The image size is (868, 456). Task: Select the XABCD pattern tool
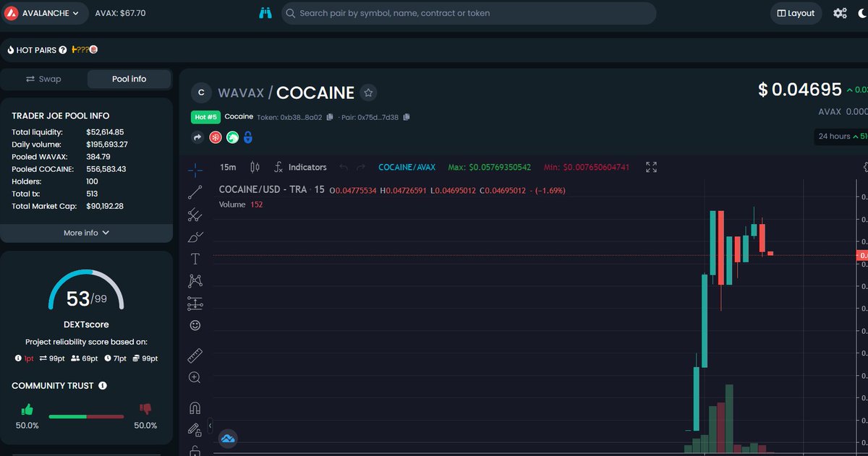(x=195, y=280)
